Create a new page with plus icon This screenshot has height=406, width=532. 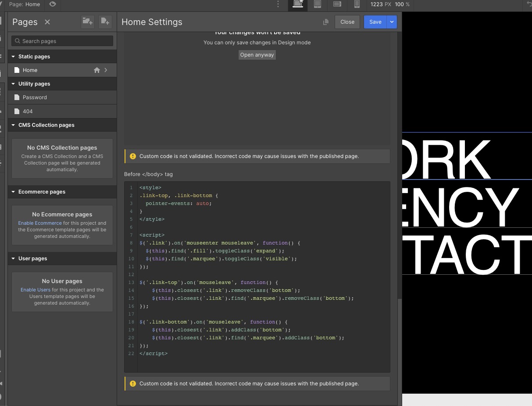(105, 22)
